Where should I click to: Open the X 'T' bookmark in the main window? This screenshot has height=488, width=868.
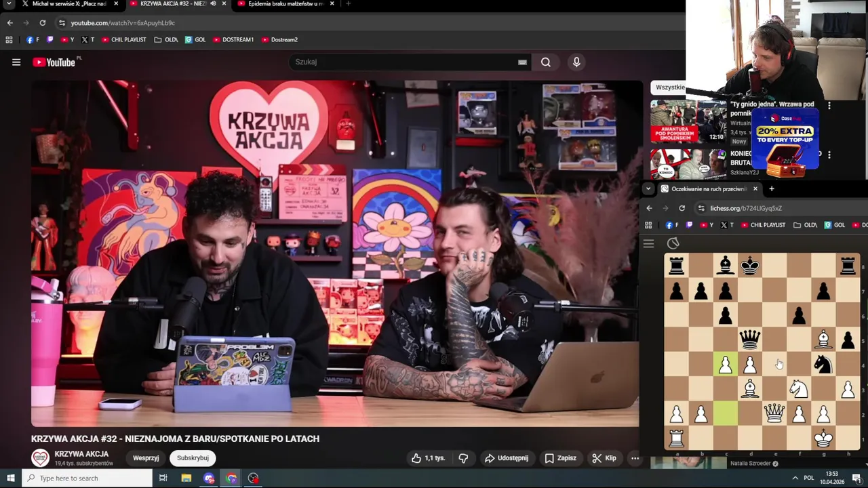click(x=88, y=40)
